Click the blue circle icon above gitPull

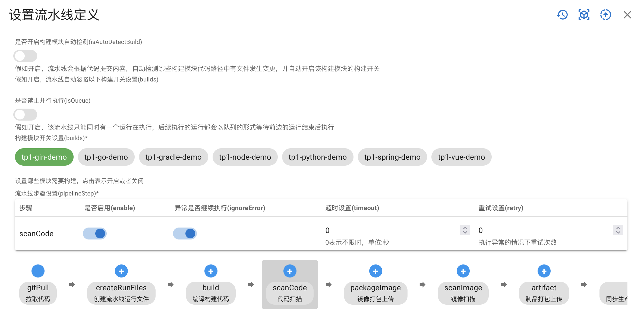pos(38,271)
